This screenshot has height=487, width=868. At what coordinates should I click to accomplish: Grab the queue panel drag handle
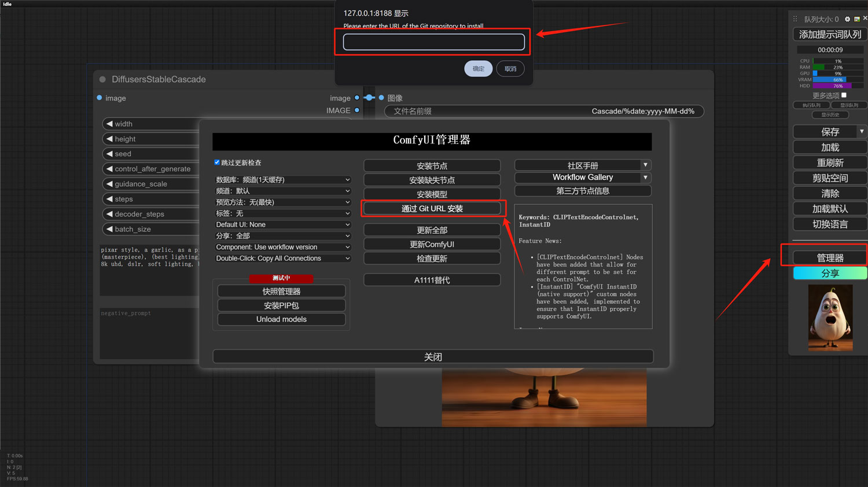pyautogui.click(x=795, y=19)
